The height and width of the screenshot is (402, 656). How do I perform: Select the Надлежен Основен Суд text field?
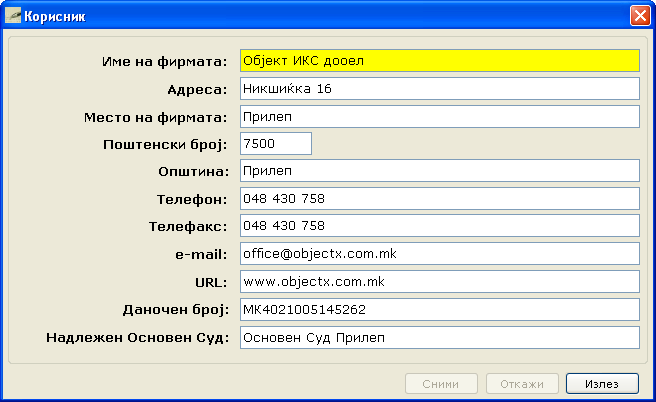pos(439,337)
